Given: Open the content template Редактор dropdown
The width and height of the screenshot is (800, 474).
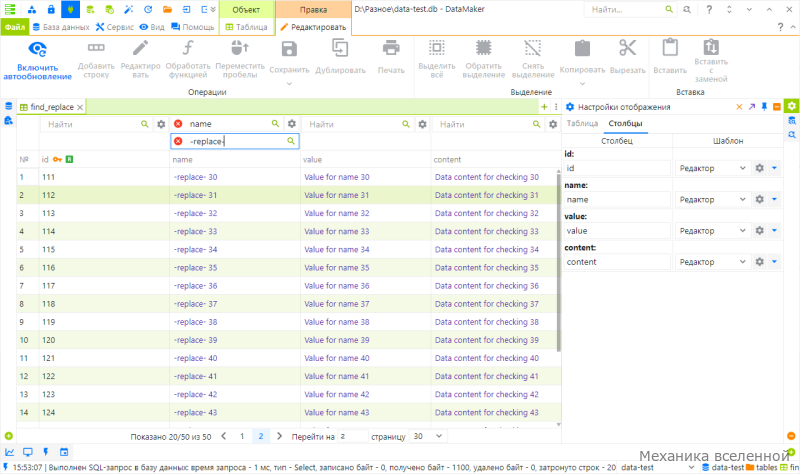Looking at the screenshot, I should pos(712,262).
